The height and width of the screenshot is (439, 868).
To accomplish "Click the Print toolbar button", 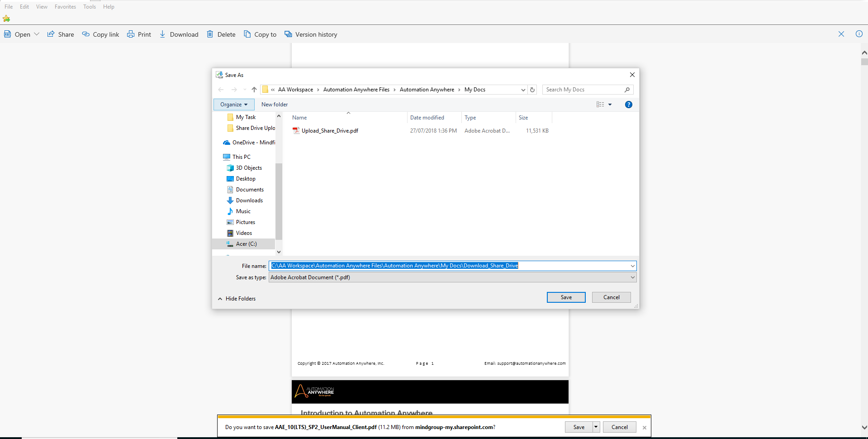I will point(139,34).
